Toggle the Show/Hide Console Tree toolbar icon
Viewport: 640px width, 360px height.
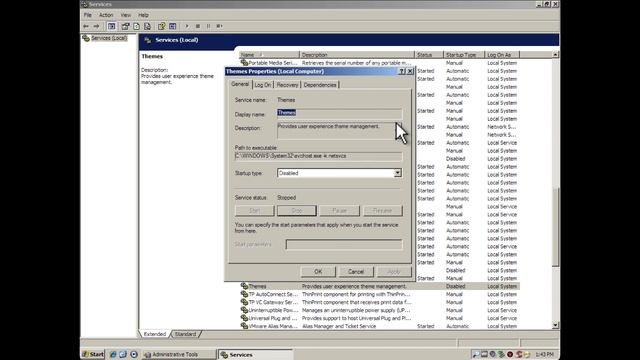(111, 26)
